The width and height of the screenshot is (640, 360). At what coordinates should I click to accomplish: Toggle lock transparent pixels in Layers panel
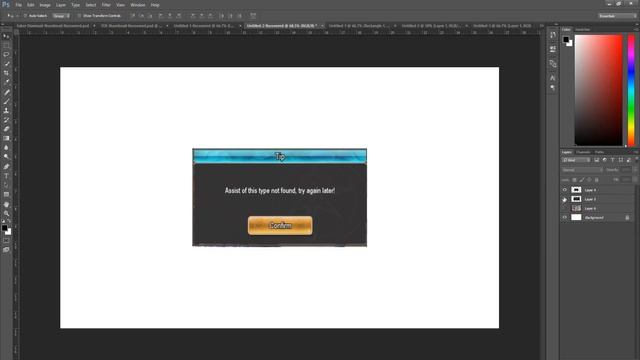574,180
